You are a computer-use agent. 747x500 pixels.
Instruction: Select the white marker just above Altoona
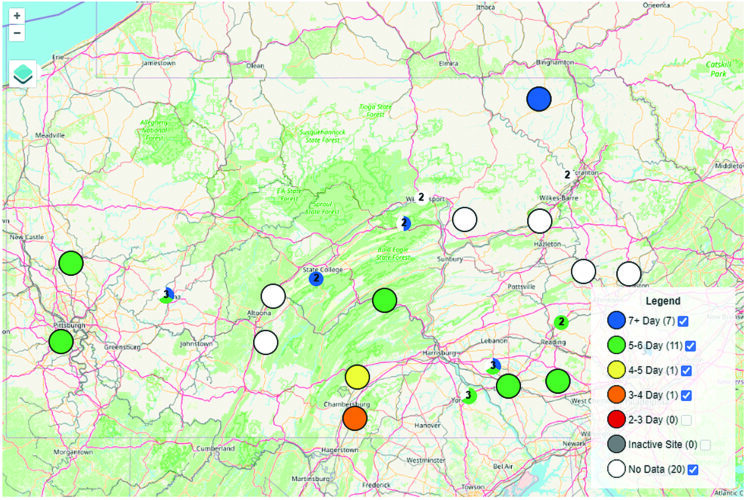[273, 296]
